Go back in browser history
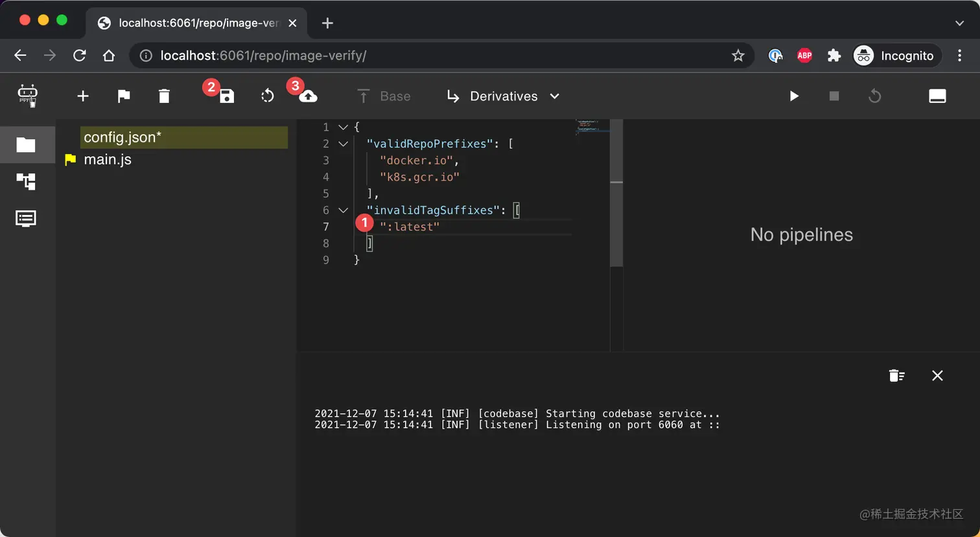The width and height of the screenshot is (980, 537). (x=20, y=56)
